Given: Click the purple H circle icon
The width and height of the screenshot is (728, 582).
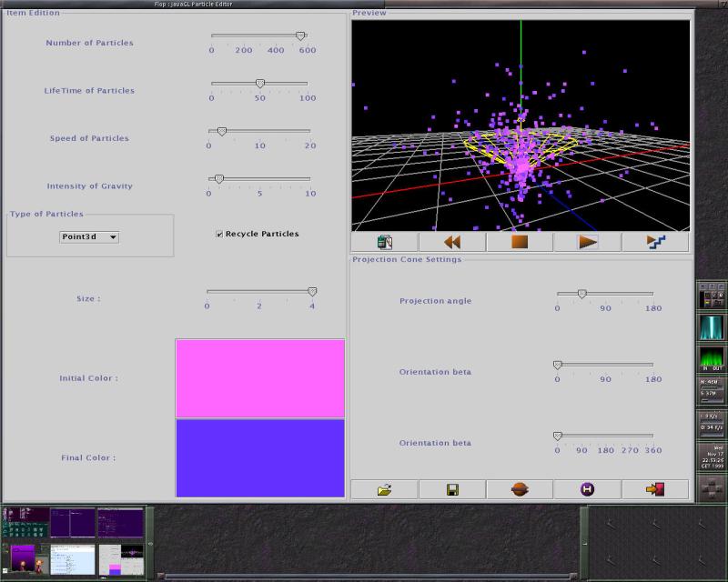Looking at the screenshot, I should 587,489.
